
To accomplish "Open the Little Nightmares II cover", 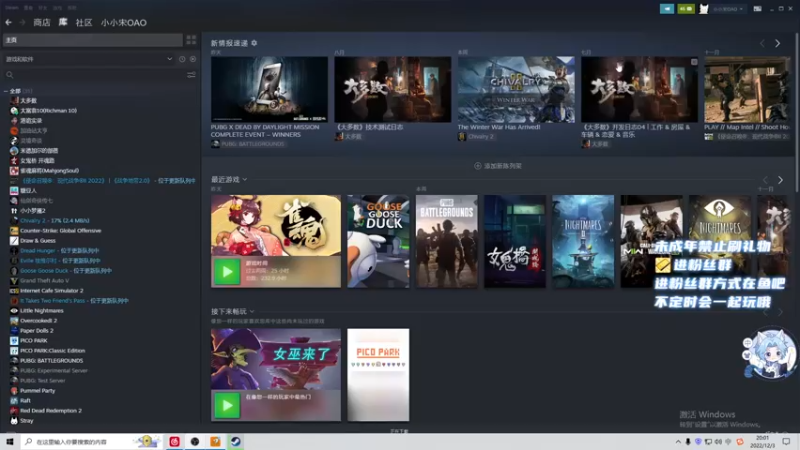I will (x=583, y=241).
